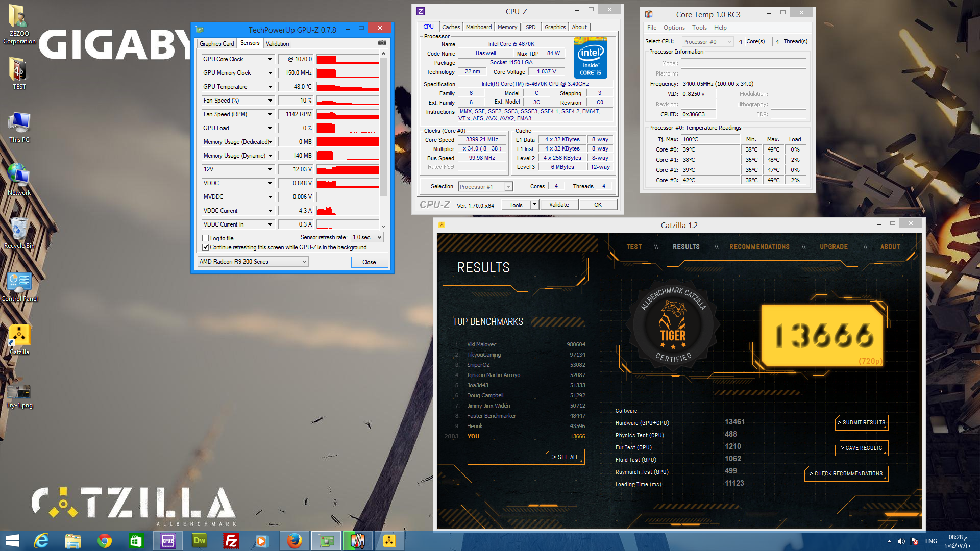Select the TEST desktop icon
Viewport: 980px width, 551px height.
point(19,73)
